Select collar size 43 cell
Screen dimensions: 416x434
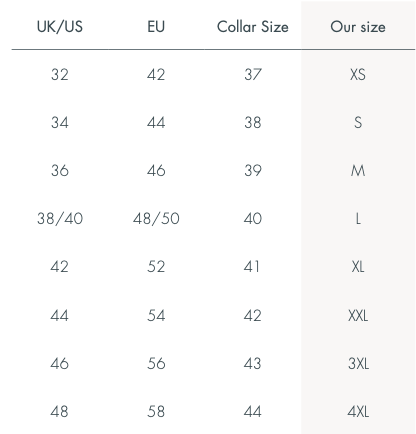point(252,363)
